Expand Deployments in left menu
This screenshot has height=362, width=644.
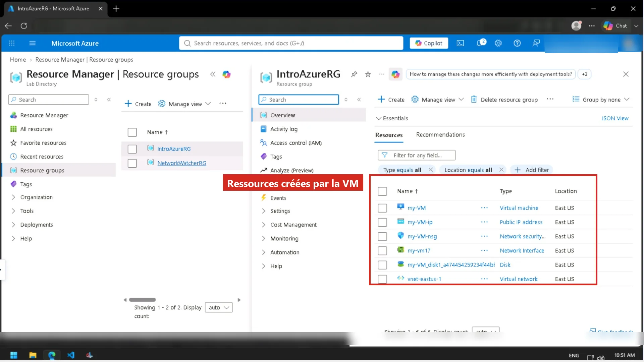(13, 225)
